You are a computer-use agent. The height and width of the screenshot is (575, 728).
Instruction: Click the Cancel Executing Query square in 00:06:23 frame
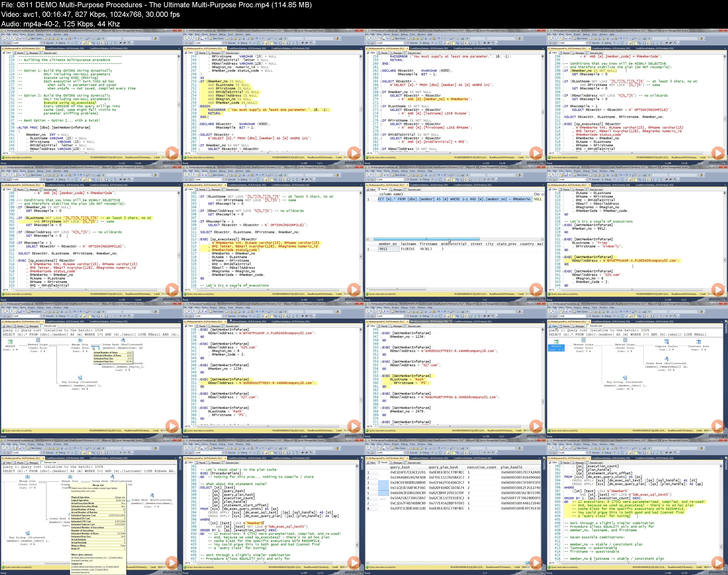coord(432,179)
